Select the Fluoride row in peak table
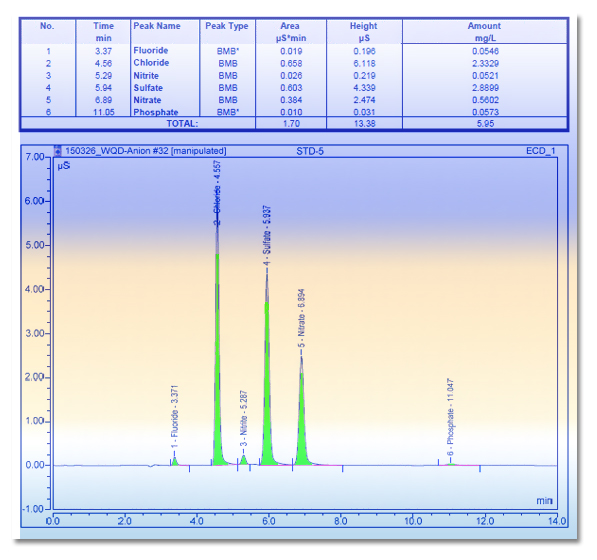 click(294, 51)
